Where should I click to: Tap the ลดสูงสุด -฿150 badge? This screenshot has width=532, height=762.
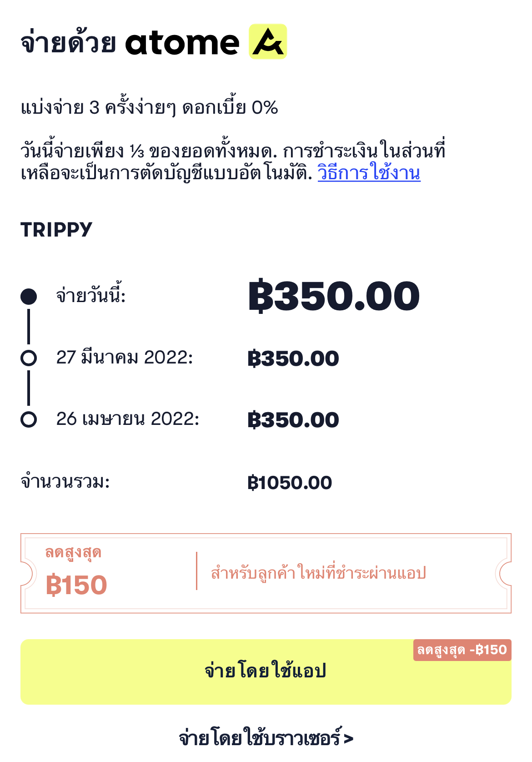pos(462,650)
